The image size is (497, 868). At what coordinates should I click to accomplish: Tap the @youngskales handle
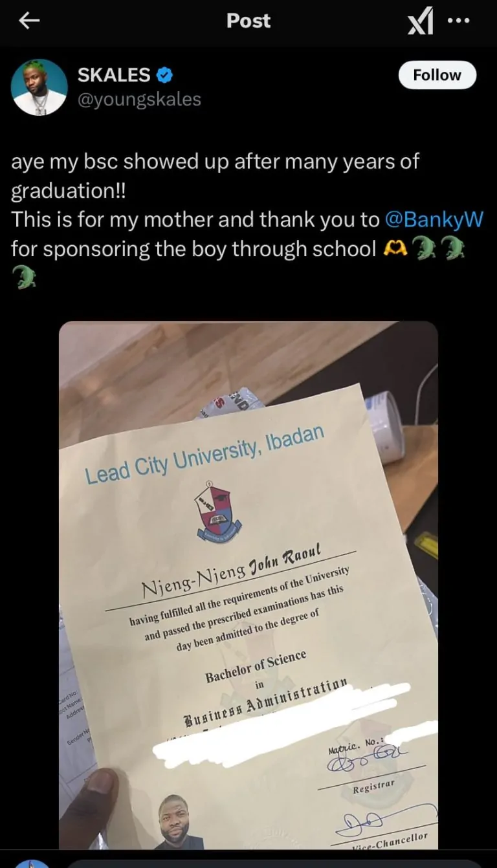click(139, 100)
